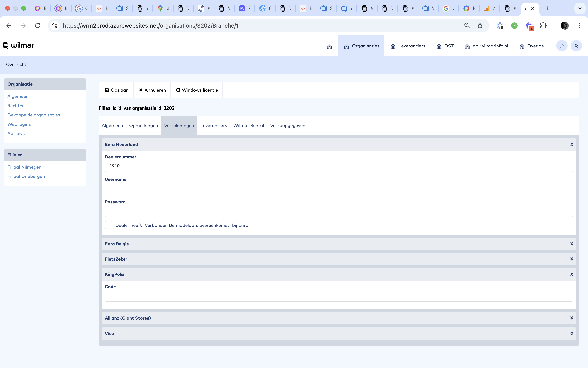The height and width of the screenshot is (368, 588).
Task: Open the Web logins sidebar link
Action: (19, 124)
